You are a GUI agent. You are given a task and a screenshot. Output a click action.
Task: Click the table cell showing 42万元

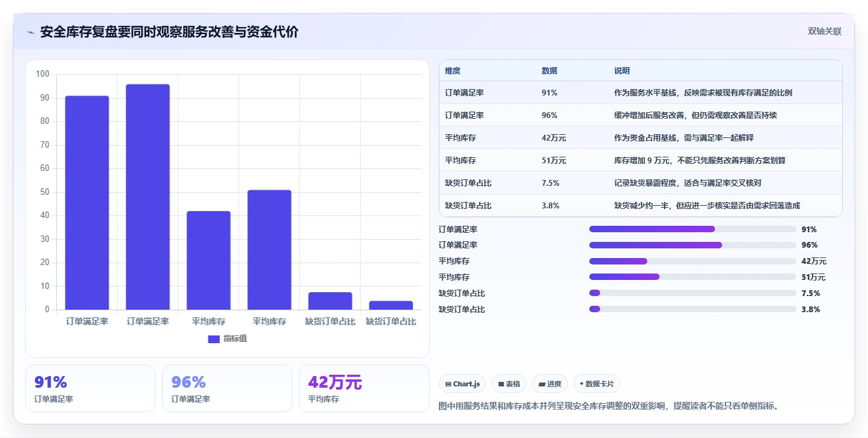pyautogui.click(x=554, y=138)
